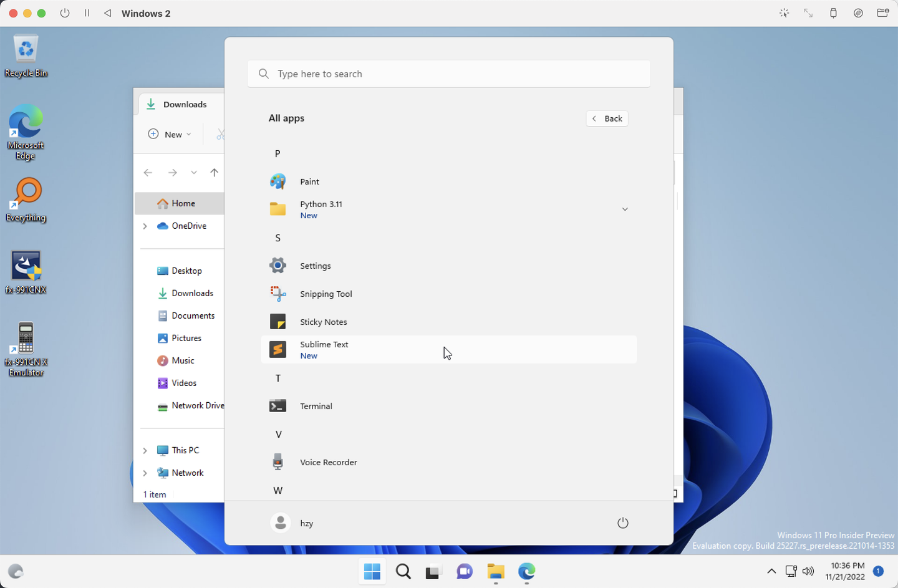Open Settings from the All apps list
The width and height of the screenshot is (898, 588).
point(315,266)
